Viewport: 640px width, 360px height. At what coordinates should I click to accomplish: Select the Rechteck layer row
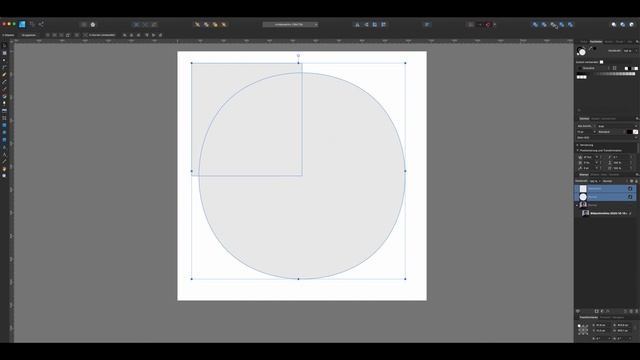605,189
